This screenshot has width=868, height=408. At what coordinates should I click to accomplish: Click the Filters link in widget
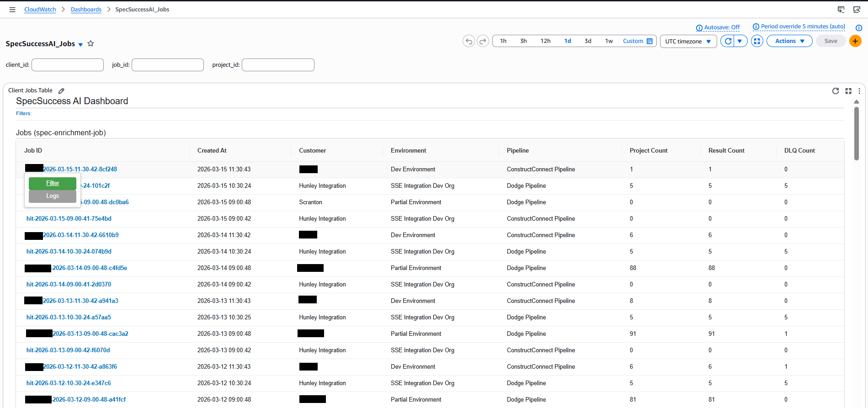24,113
